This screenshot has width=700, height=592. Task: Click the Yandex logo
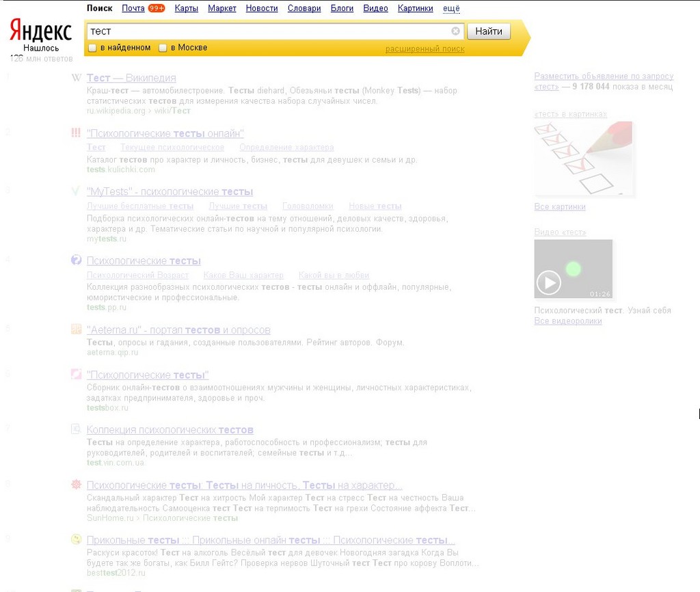41,31
